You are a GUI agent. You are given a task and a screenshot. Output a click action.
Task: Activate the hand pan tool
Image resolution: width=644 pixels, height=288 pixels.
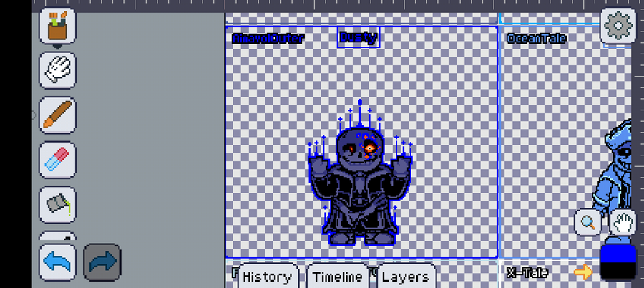coord(623,223)
